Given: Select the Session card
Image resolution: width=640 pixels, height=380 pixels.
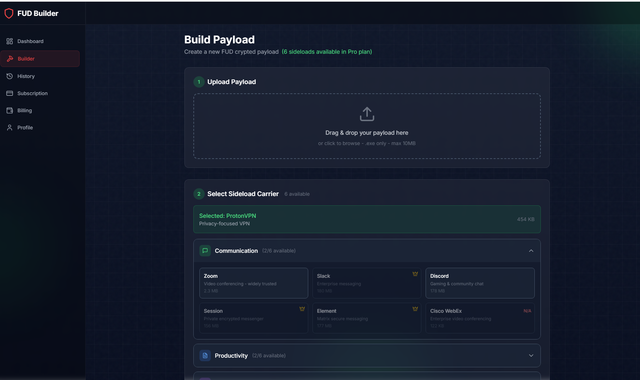Looking at the screenshot, I should [x=253, y=318].
